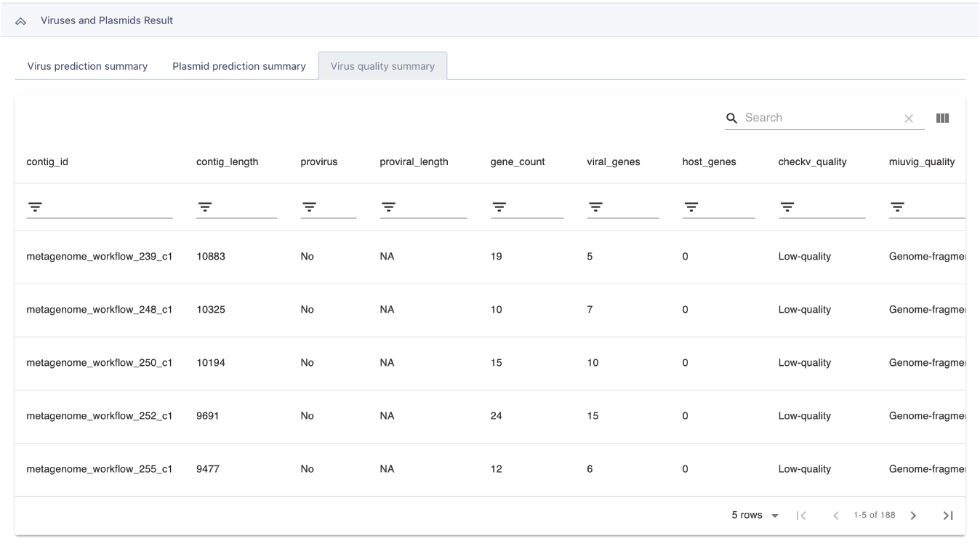Click filter icon under host_genes
This screenshot has height=544, width=980.
[x=691, y=207]
